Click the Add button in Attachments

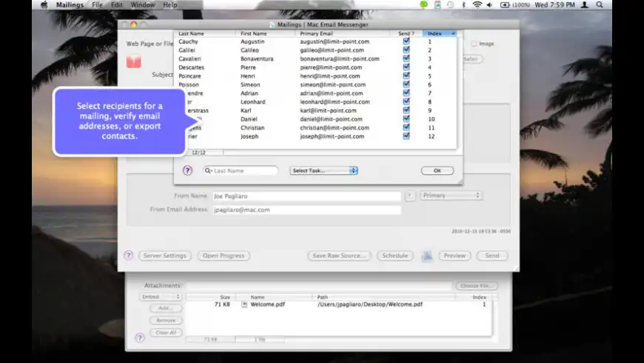[x=166, y=308]
